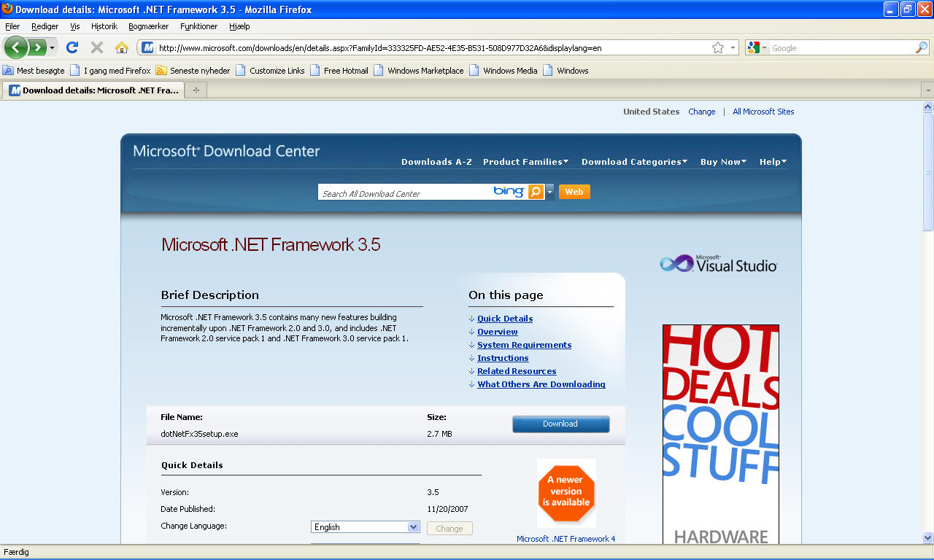The width and height of the screenshot is (934, 560).
Task: Click the site identity icon in address bar
Action: click(x=148, y=47)
